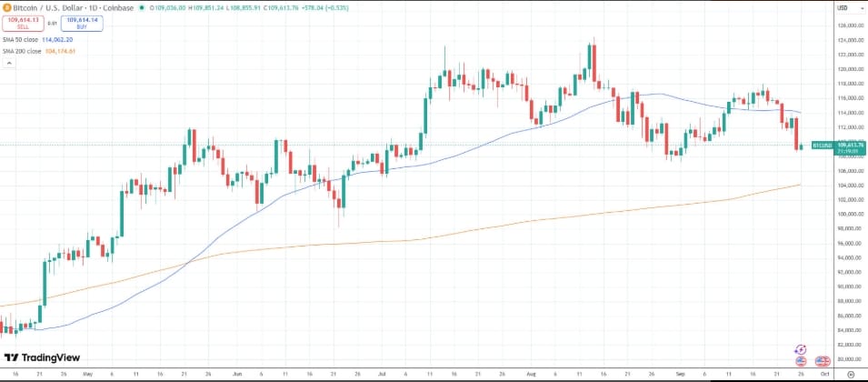Click the Sep label on time axis

(x=680, y=374)
